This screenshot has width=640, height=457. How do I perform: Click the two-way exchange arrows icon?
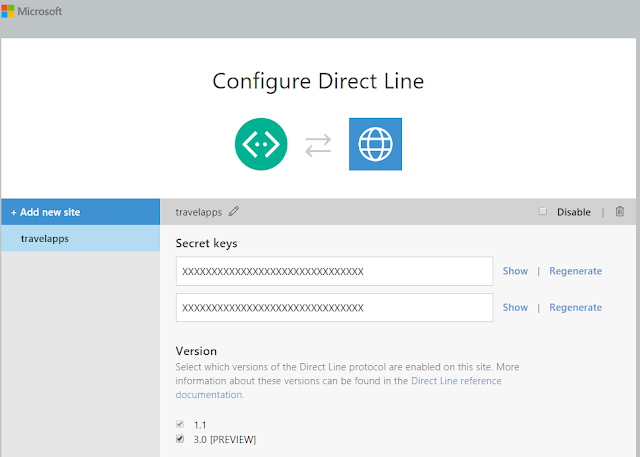click(x=318, y=145)
